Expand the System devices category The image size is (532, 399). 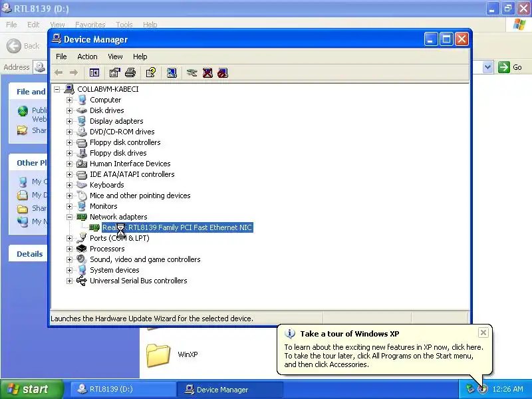(x=69, y=270)
